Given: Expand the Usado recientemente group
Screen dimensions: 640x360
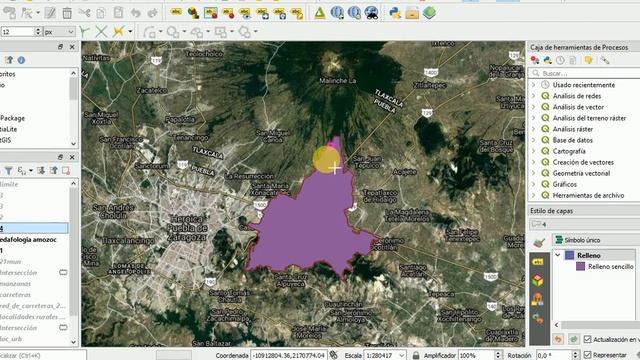Looking at the screenshot, I should [533, 85].
